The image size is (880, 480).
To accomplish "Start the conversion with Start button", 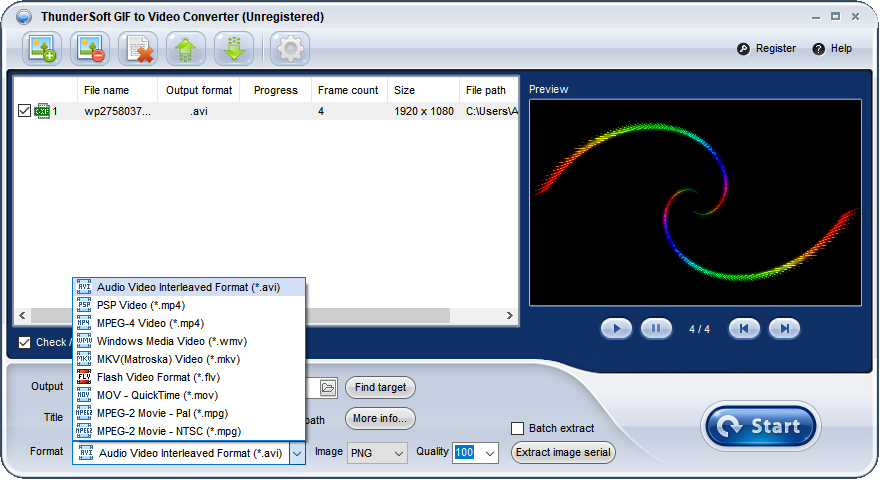I will [760, 426].
